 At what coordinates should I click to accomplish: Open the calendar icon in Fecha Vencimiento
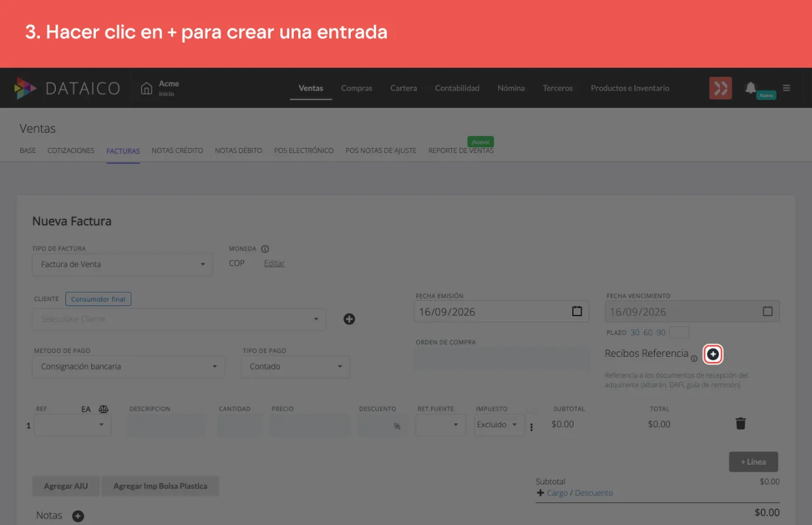768,312
